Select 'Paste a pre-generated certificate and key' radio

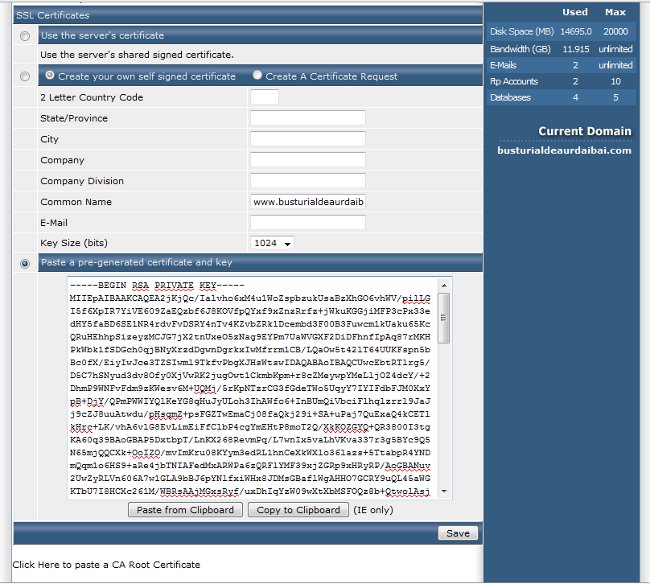click(25, 263)
